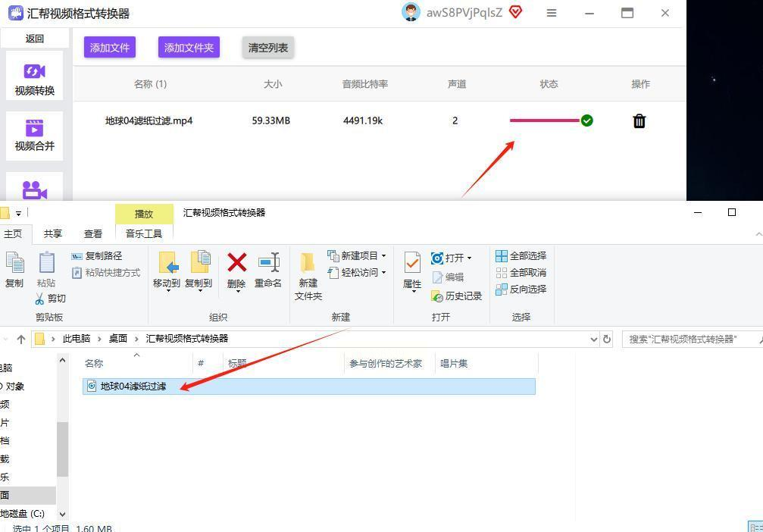Click the third camera icon in converter sidebar
This screenshot has width=763, height=532.
(x=35, y=189)
